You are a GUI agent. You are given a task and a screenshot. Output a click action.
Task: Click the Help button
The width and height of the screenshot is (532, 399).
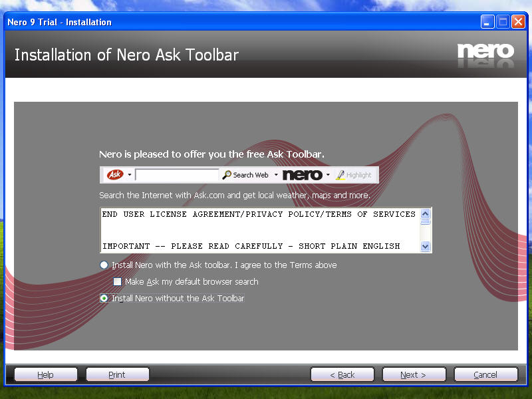(x=45, y=374)
